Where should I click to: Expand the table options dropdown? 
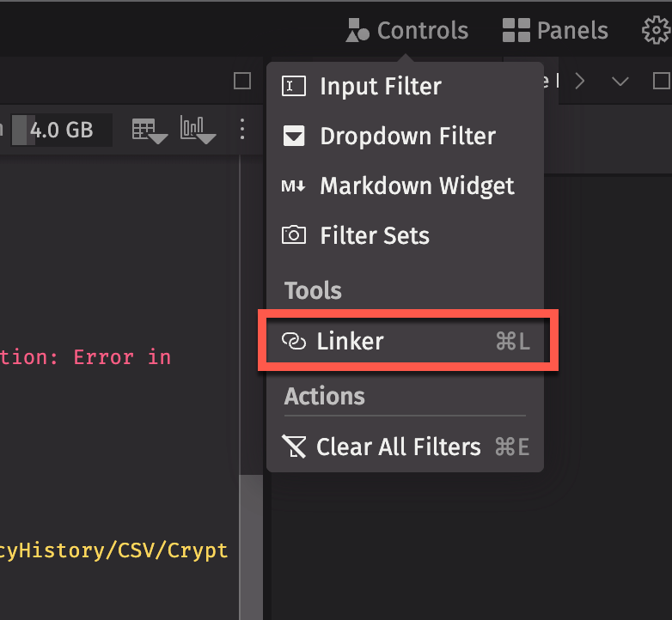click(148, 131)
